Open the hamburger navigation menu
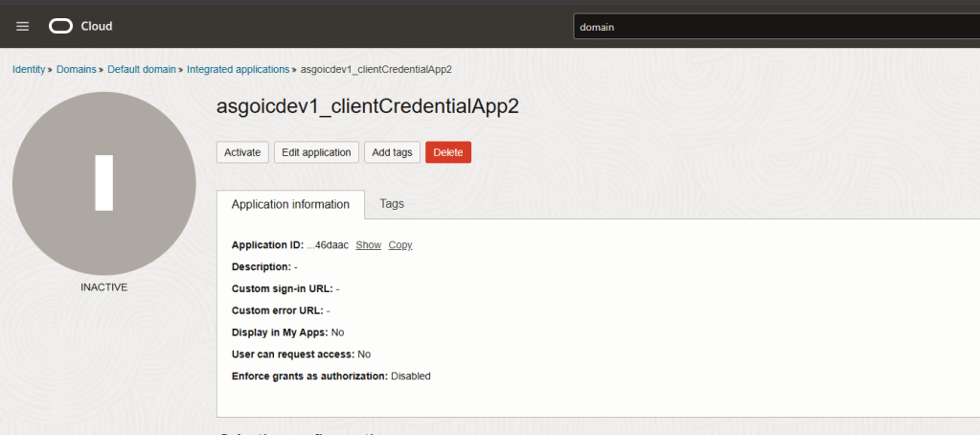 point(23,27)
